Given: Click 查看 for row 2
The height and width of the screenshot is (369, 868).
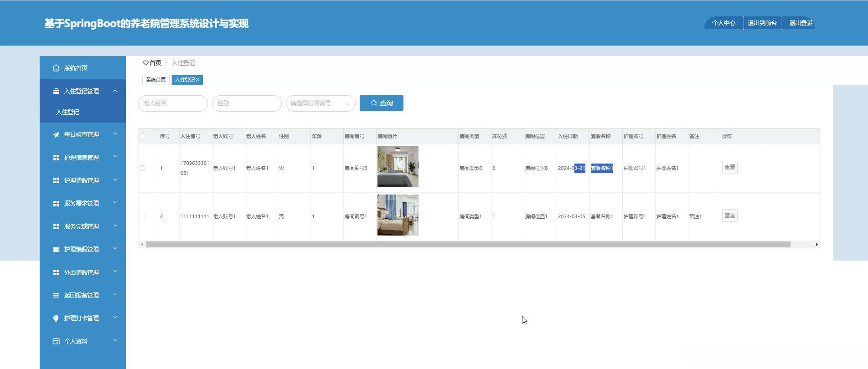Looking at the screenshot, I should (x=730, y=215).
